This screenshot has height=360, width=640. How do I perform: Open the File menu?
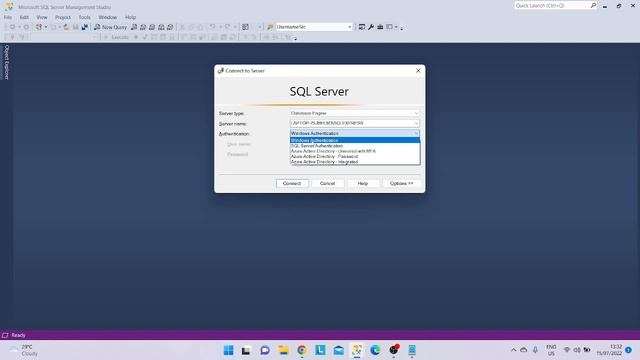8,17
